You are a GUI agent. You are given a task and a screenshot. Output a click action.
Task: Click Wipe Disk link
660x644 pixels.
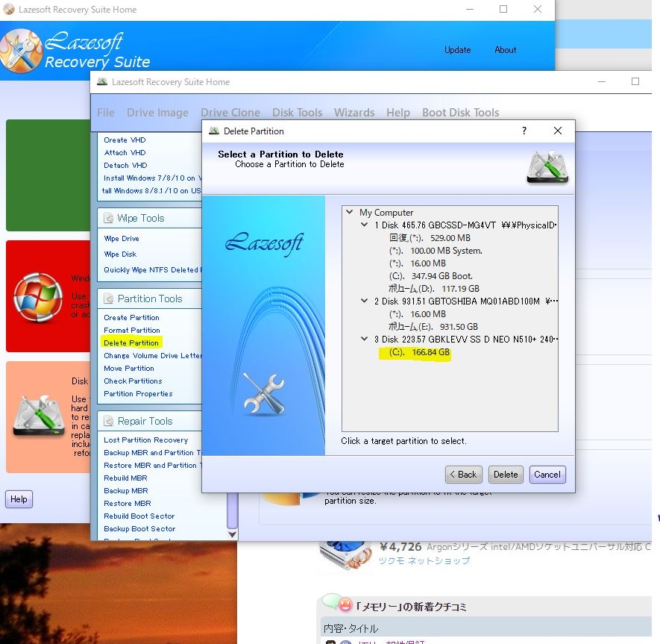pos(120,254)
